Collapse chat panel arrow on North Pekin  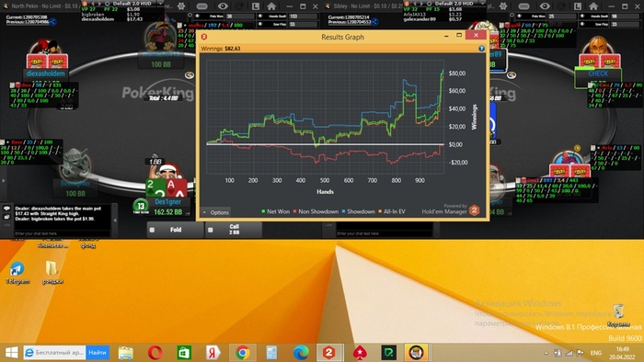click(115, 221)
